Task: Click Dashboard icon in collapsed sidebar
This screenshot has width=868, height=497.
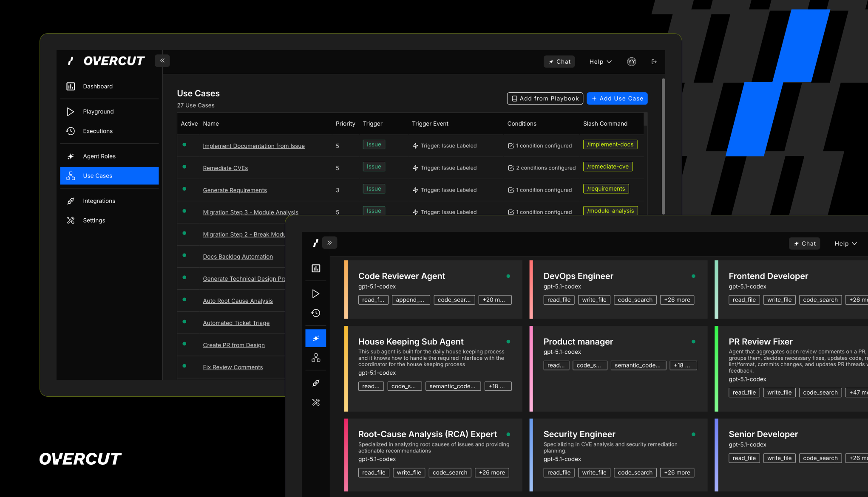Action: coord(315,268)
